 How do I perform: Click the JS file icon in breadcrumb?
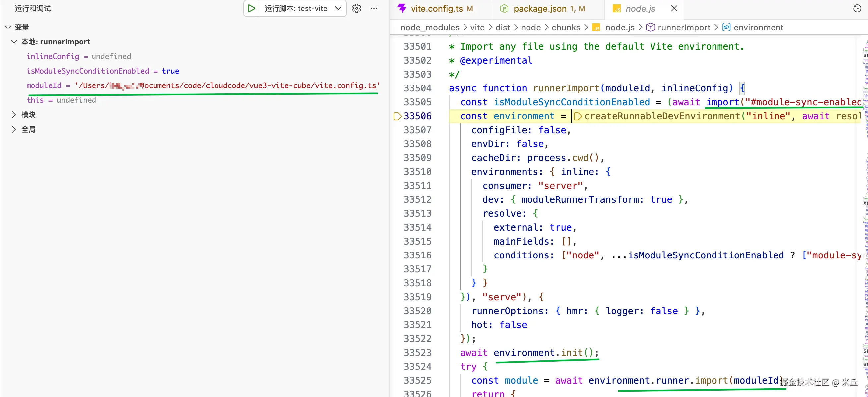pos(596,28)
